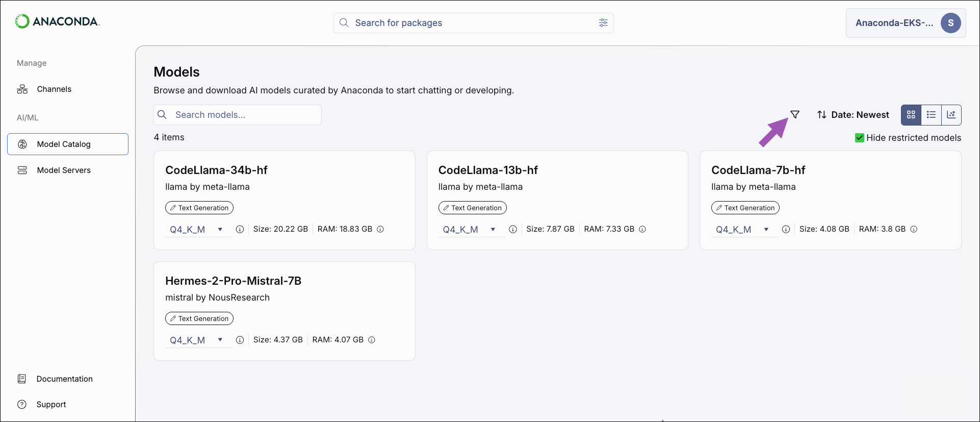Click quantization info icon on Hermes-2-Pro-Mistral-7B
This screenshot has width=980, height=422.
pos(240,340)
